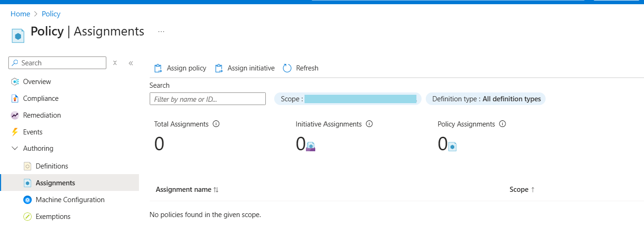Image resolution: width=644 pixels, height=232 pixels.
Task: Click the Machine Configuration gear icon
Action: [x=28, y=200]
